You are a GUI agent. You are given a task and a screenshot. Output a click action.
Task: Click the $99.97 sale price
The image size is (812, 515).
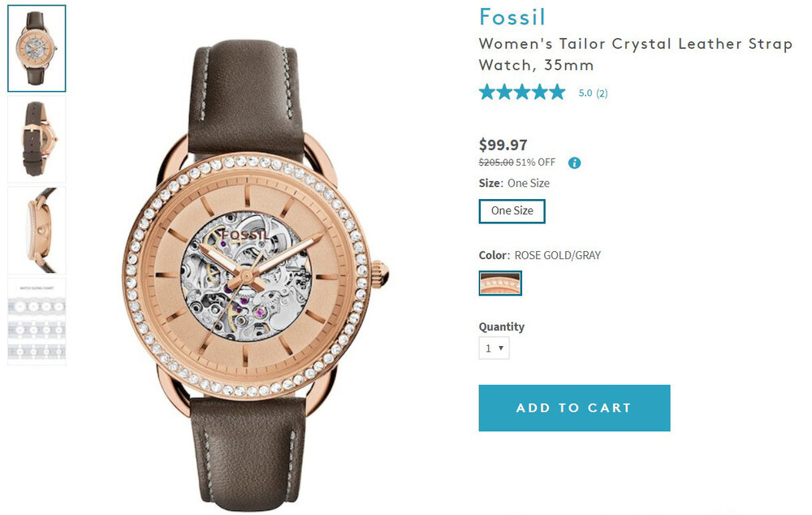tap(503, 145)
